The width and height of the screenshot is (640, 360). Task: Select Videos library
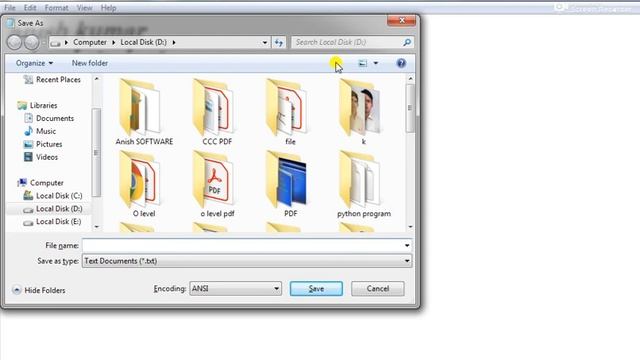pos(41,157)
